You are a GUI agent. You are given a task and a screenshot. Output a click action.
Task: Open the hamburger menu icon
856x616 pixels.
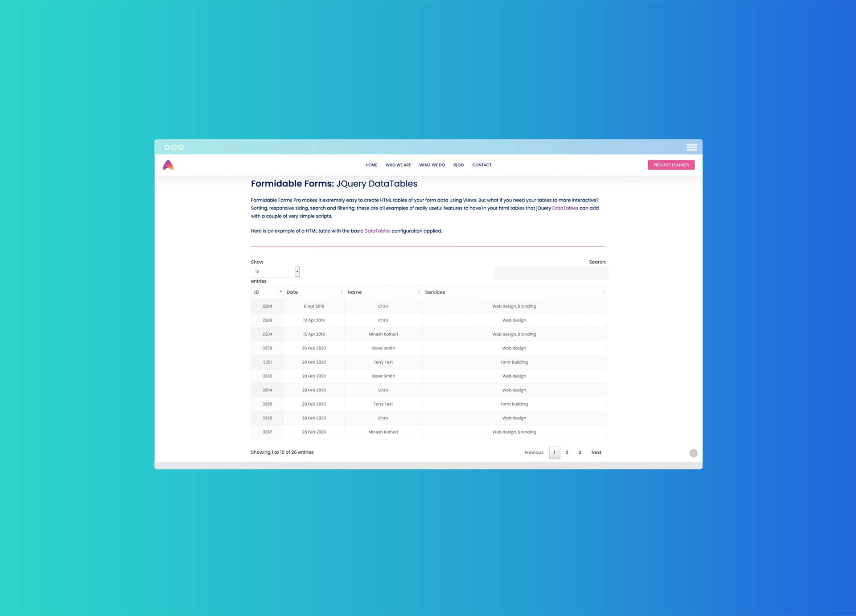coord(691,147)
